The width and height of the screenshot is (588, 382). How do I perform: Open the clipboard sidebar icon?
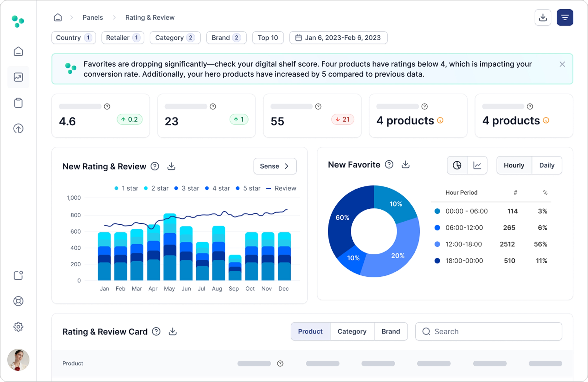[18, 103]
